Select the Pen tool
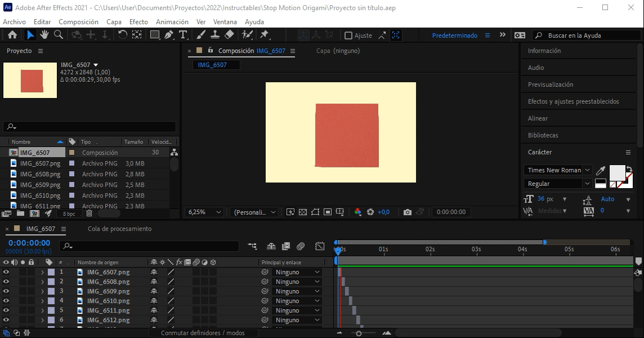Screen dimensions: 644x338 (169, 35)
